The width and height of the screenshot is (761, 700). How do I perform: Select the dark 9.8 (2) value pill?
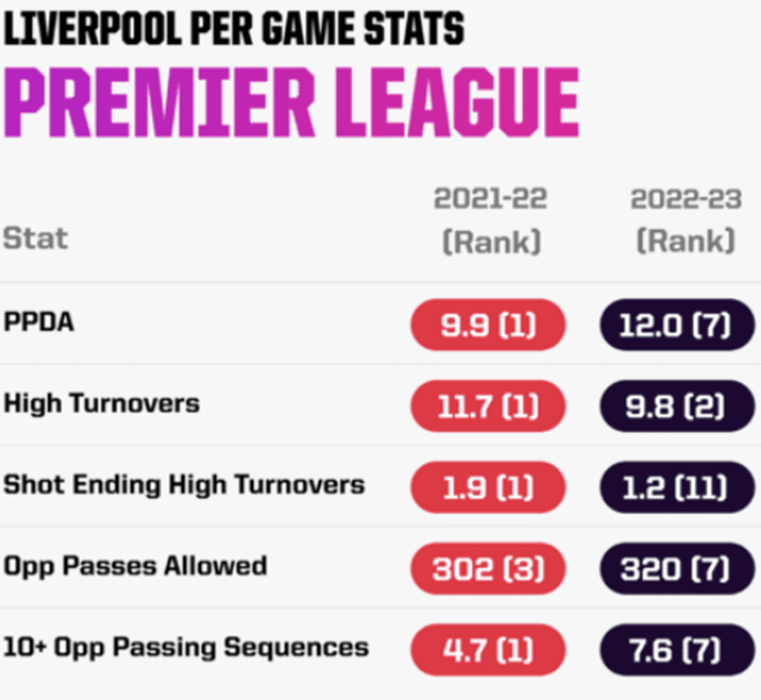677,406
